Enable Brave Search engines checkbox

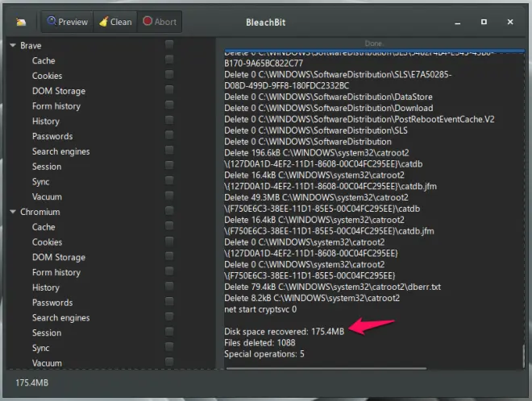(169, 150)
